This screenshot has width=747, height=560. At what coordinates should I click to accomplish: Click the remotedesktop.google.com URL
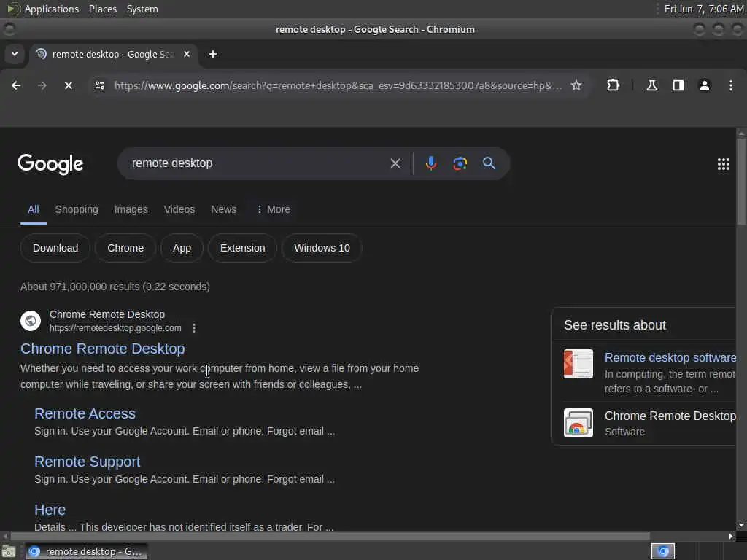click(115, 328)
